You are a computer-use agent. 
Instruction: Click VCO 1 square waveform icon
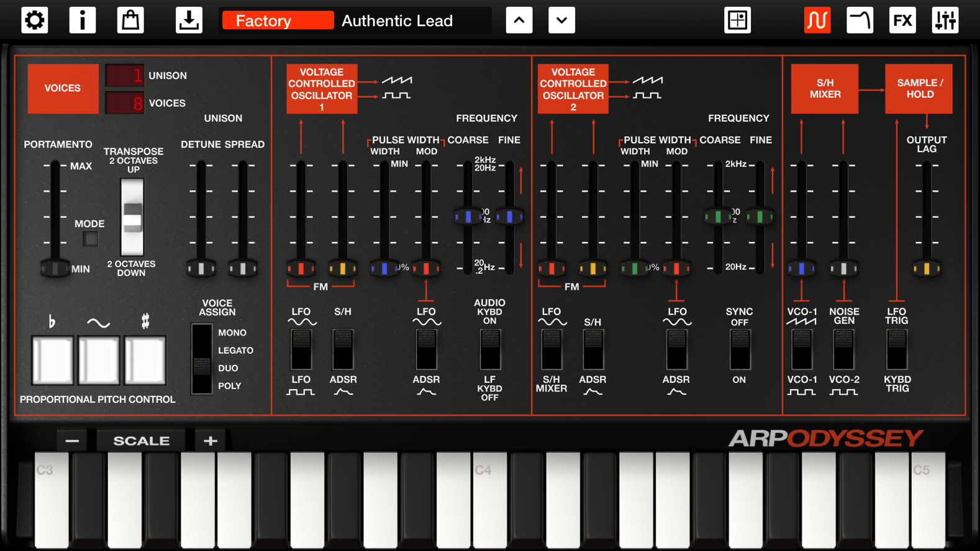point(396,96)
